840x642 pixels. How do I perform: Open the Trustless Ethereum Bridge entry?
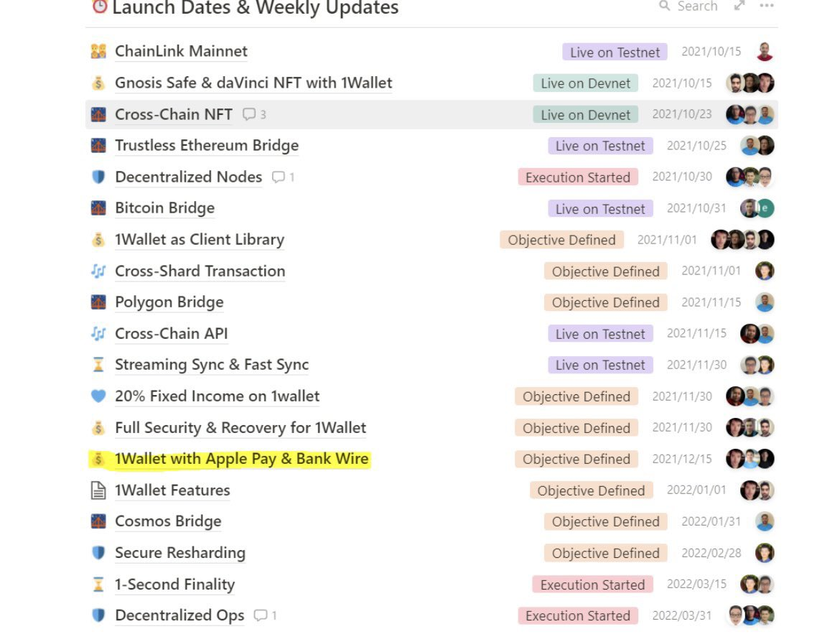[207, 146]
